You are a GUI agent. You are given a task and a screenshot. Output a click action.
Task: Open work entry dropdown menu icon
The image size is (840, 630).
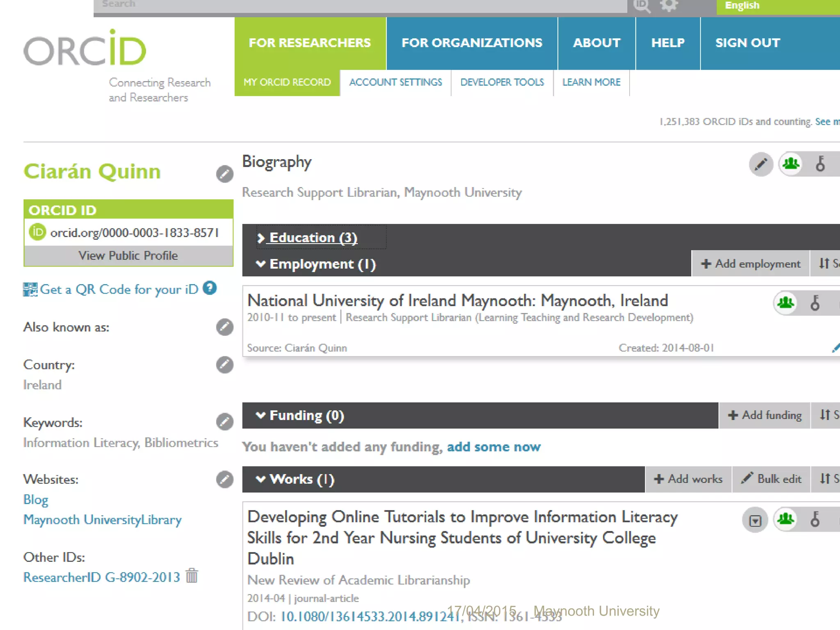(x=755, y=520)
